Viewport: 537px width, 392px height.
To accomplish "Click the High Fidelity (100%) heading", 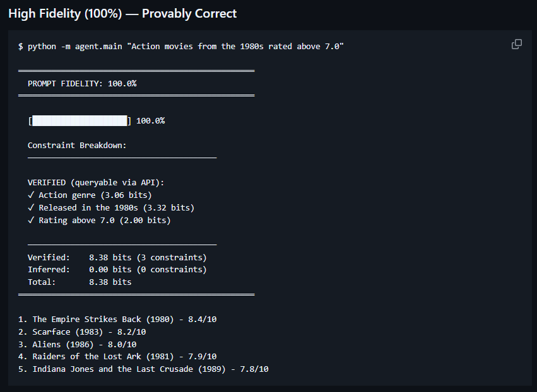I will tap(122, 13).
